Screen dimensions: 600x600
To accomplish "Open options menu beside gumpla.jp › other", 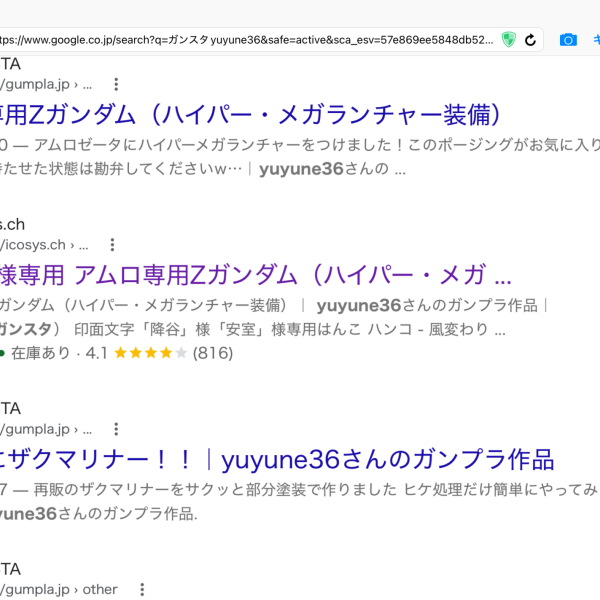I will coord(142,589).
